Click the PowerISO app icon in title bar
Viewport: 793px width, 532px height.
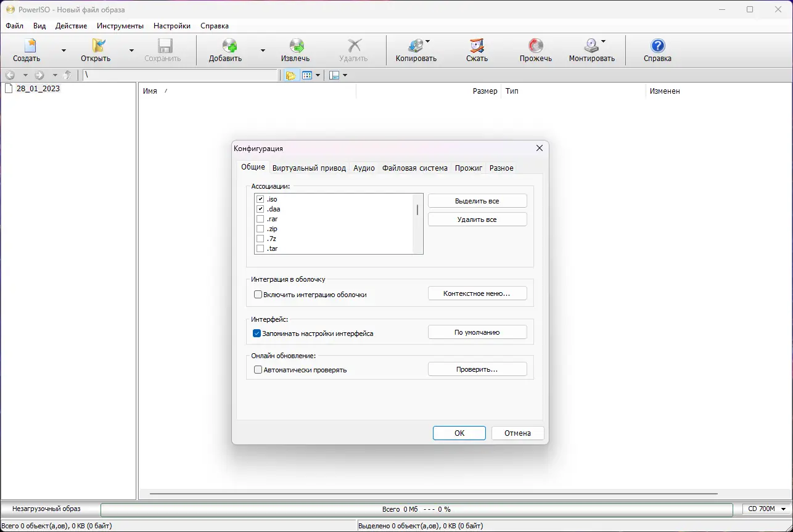coord(10,9)
